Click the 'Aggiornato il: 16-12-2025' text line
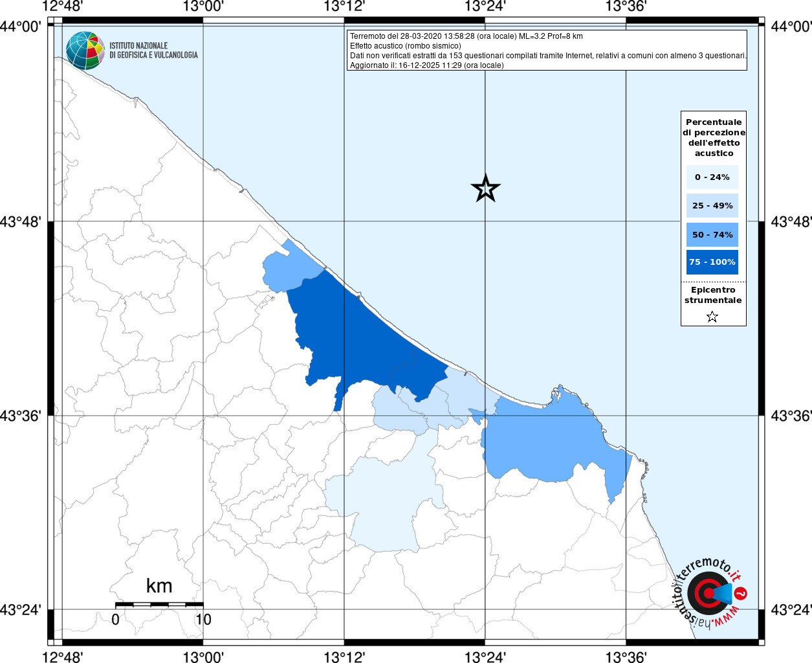 coord(426,65)
